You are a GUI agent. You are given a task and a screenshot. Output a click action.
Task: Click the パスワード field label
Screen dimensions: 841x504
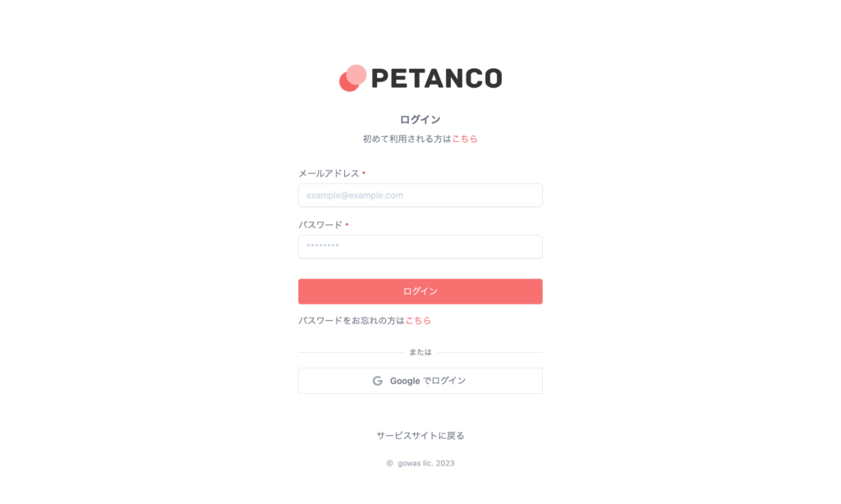320,225
